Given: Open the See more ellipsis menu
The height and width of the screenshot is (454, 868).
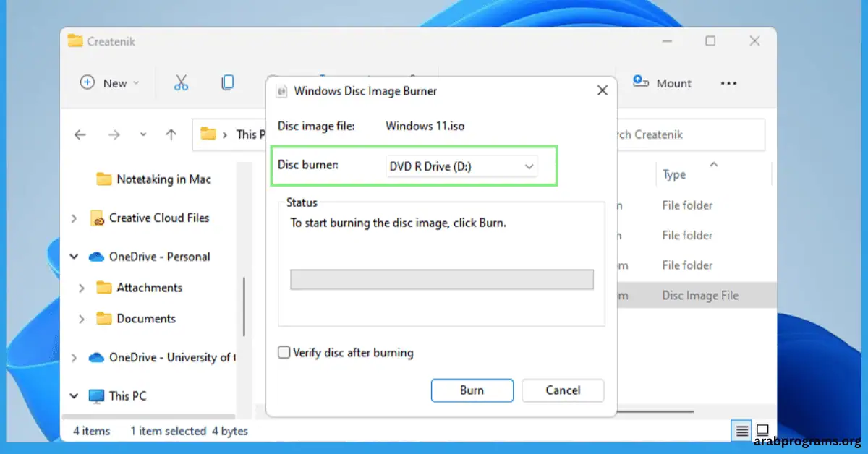Looking at the screenshot, I should (x=728, y=83).
